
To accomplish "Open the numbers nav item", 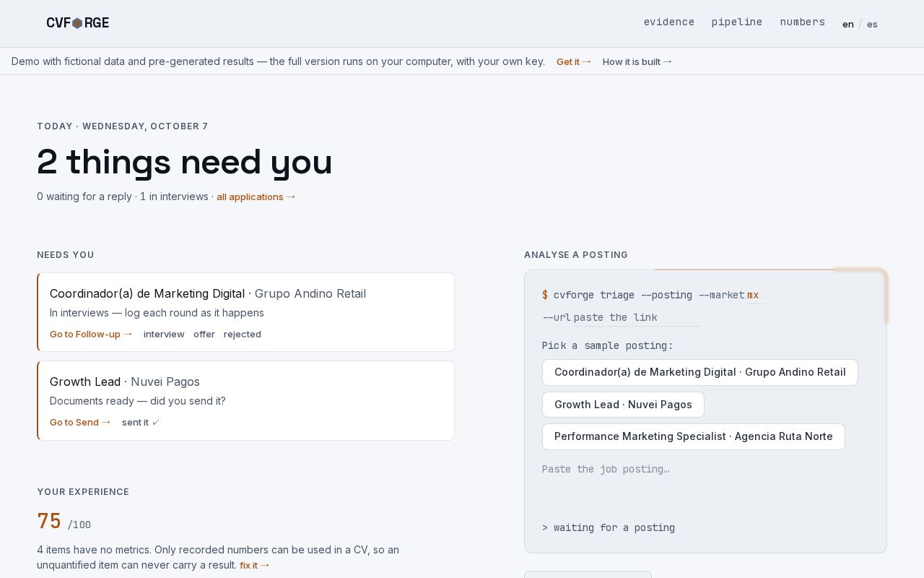I will (x=802, y=22).
